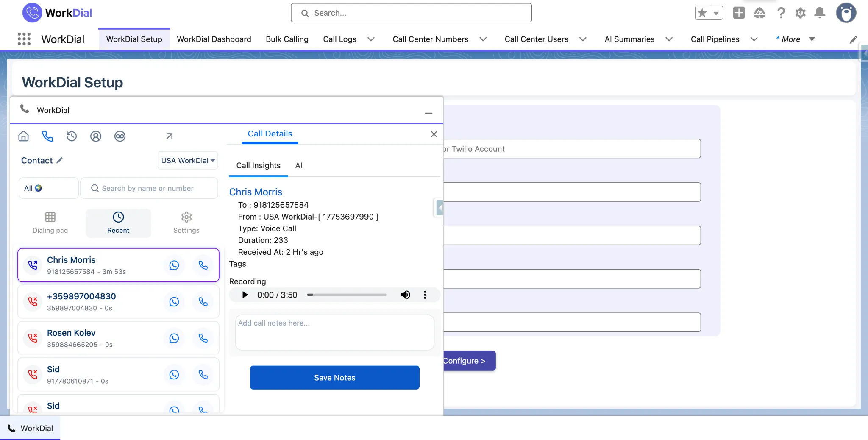Open AI Summaries tab

pos(629,39)
